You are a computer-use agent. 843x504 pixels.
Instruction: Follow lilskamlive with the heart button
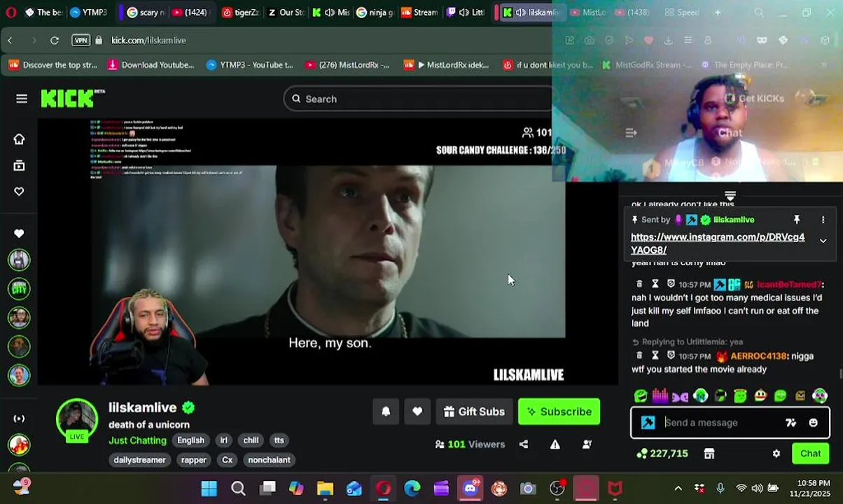point(417,412)
